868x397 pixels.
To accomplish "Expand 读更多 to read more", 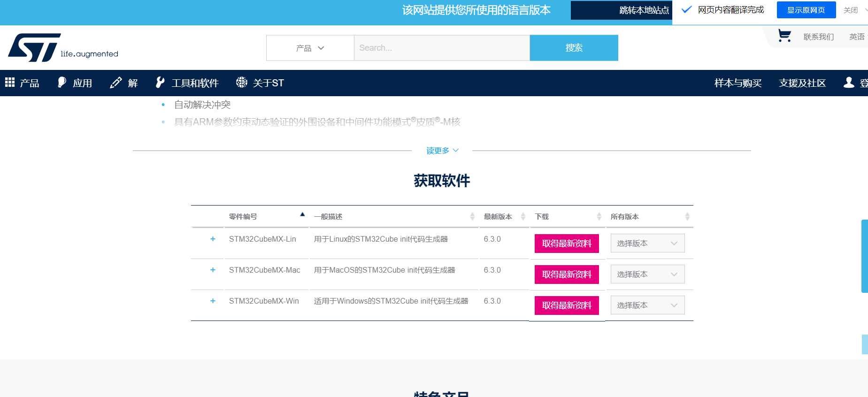I will pyautogui.click(x=442, y=151).
